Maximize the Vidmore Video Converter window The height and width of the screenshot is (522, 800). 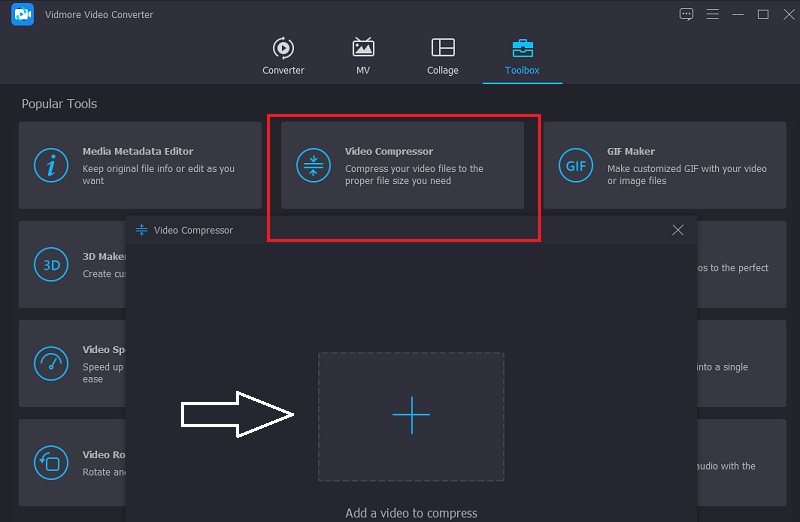point(763,14)
